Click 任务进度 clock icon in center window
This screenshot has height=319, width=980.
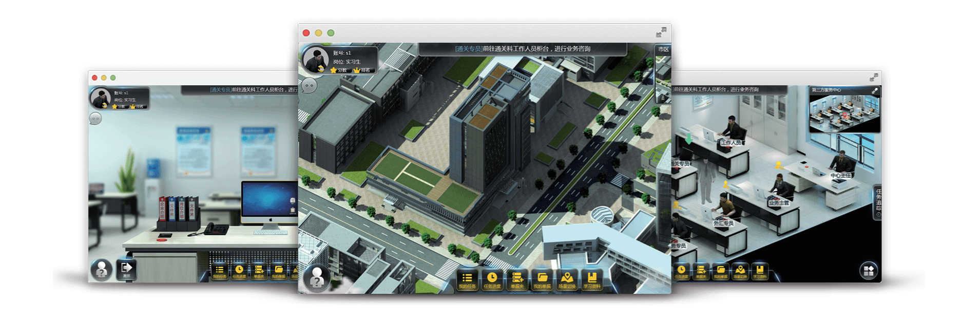tap(492, 280)
